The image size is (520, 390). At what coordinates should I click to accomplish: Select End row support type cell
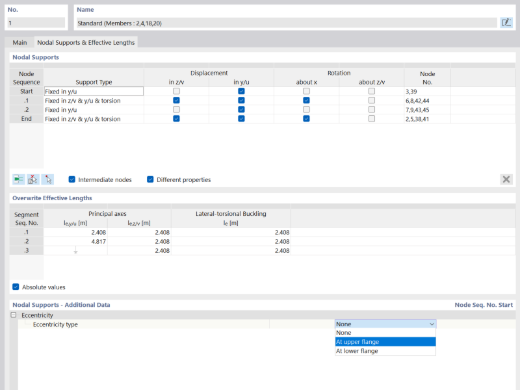pos(94,119)
